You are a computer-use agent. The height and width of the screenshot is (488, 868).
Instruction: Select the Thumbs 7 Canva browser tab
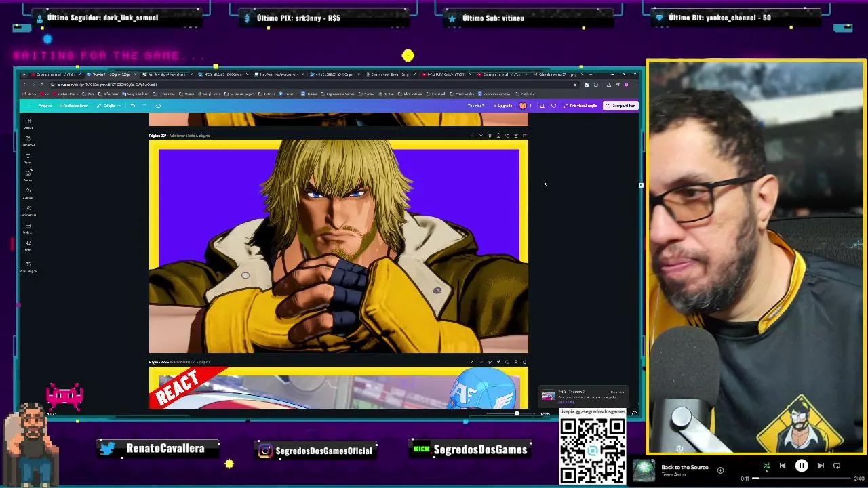click(112, 75)
